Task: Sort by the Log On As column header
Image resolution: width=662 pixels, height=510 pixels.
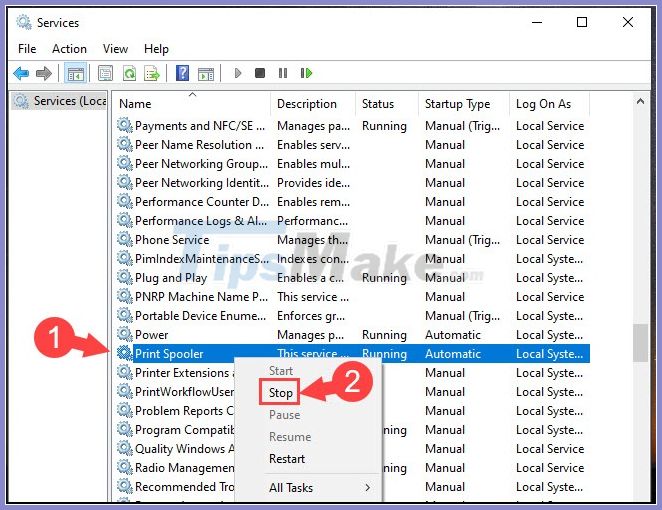Action: point(549,104)
